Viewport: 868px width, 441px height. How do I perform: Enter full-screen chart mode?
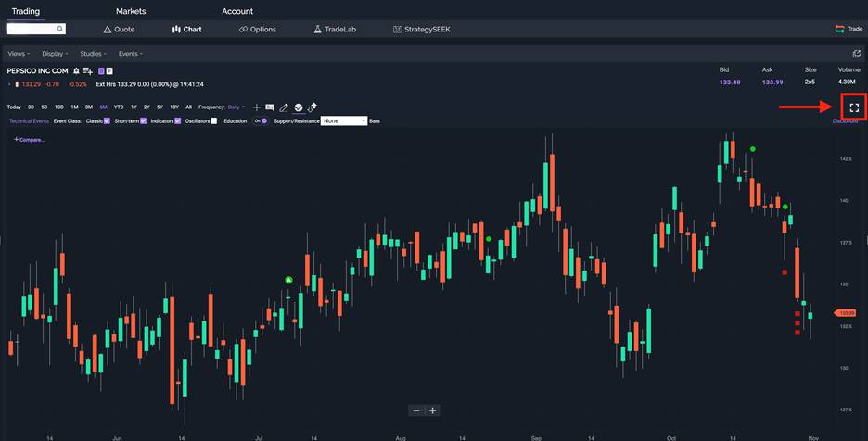coord(854,107)
